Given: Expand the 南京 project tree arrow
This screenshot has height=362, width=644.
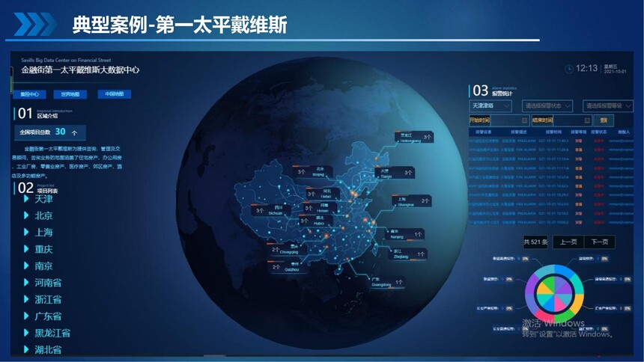Looking at the screenshot, I should pos(26,266).
